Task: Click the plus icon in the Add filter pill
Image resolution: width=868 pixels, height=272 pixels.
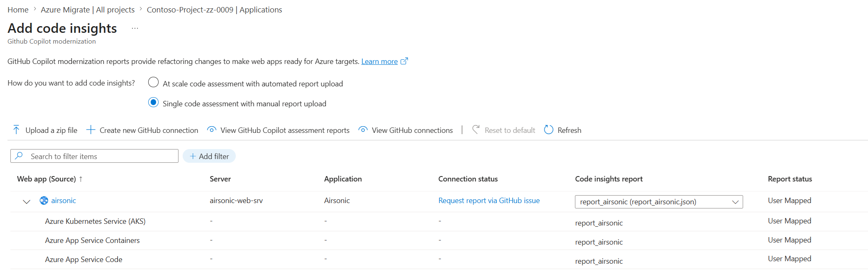Action: [193, 156]
